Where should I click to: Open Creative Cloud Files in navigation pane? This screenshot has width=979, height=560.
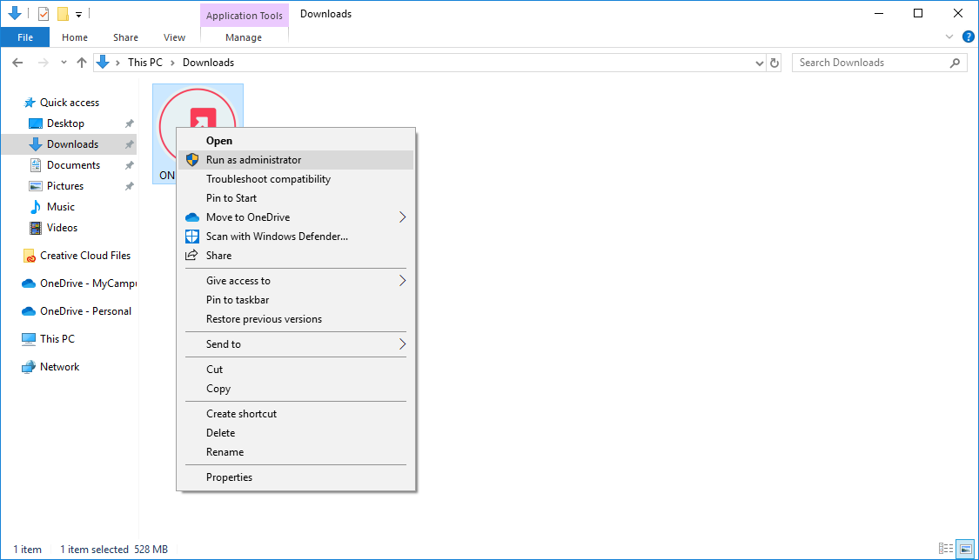85,256
